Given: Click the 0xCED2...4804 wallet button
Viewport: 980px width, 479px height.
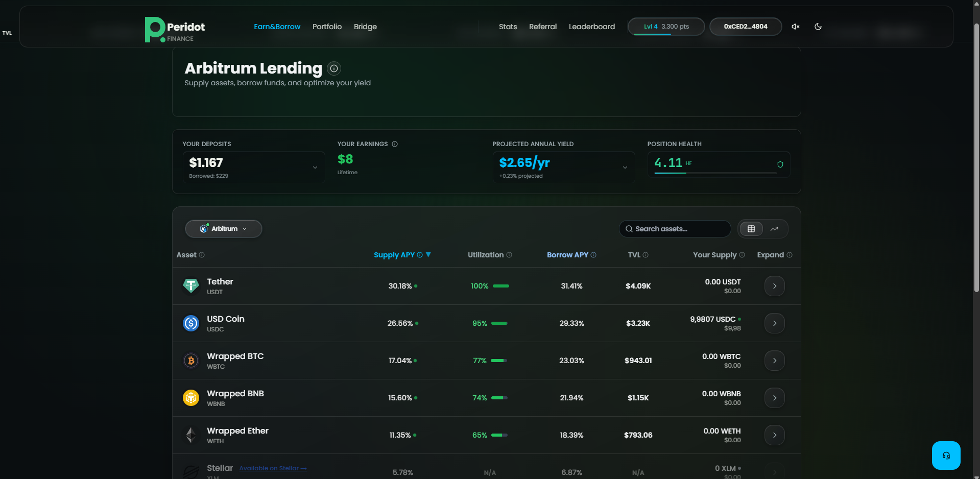Looking at the screenshot, I should (x=745, y=27).
